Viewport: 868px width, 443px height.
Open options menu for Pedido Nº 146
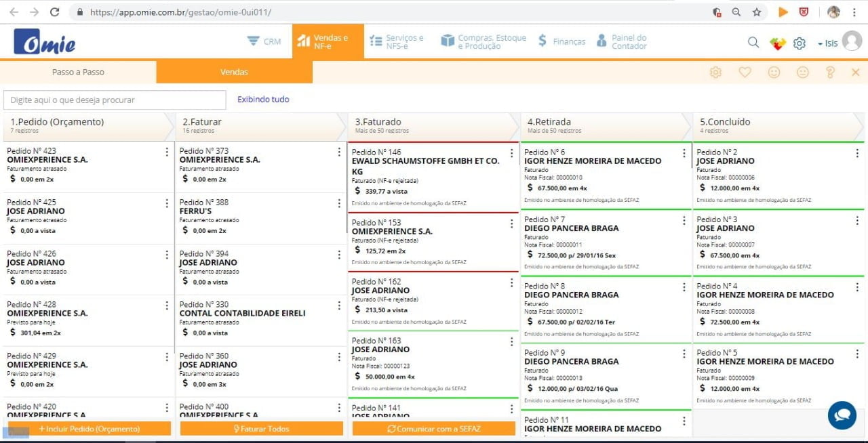[x=511, y=153]
